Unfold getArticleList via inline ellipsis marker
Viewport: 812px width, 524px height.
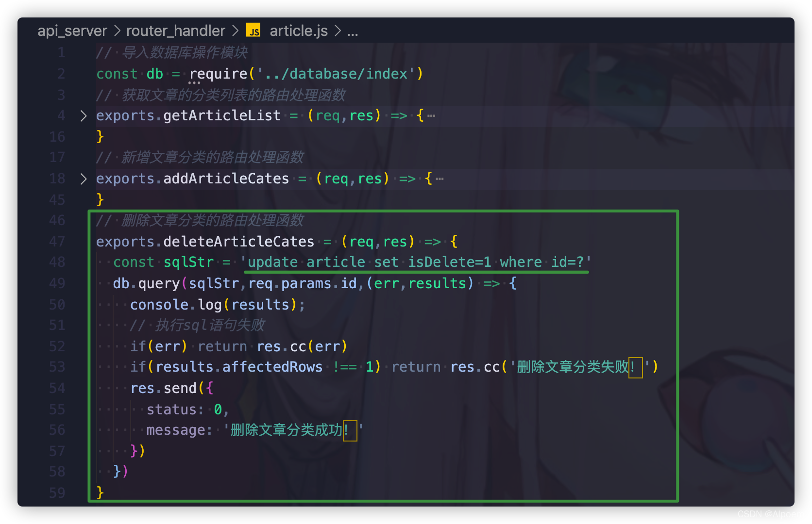[431, 116]
